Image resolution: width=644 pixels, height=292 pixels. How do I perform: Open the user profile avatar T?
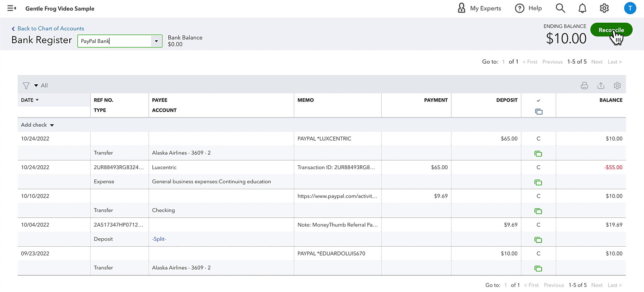click(630, 8)
